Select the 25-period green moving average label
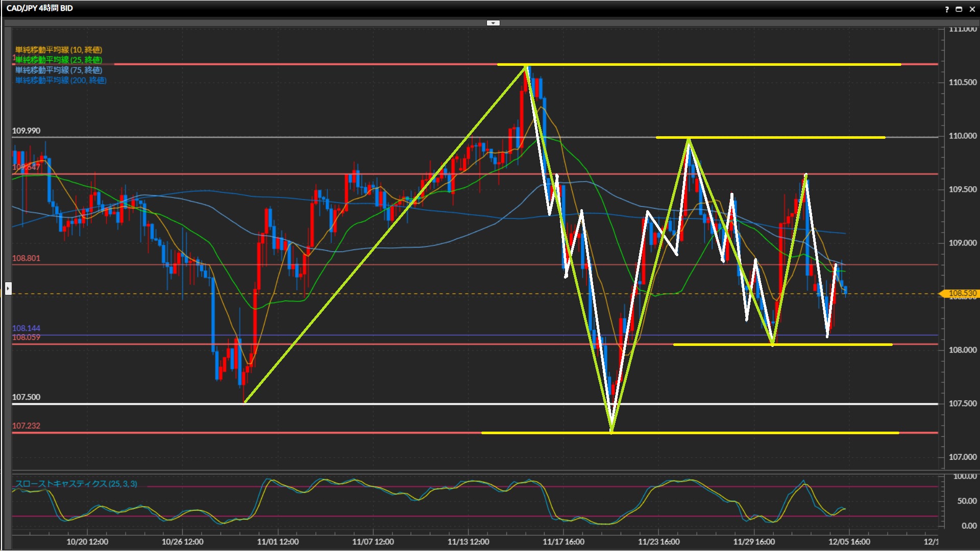The image size is (980, 551). pyautogui.click(x=59, y=60)
